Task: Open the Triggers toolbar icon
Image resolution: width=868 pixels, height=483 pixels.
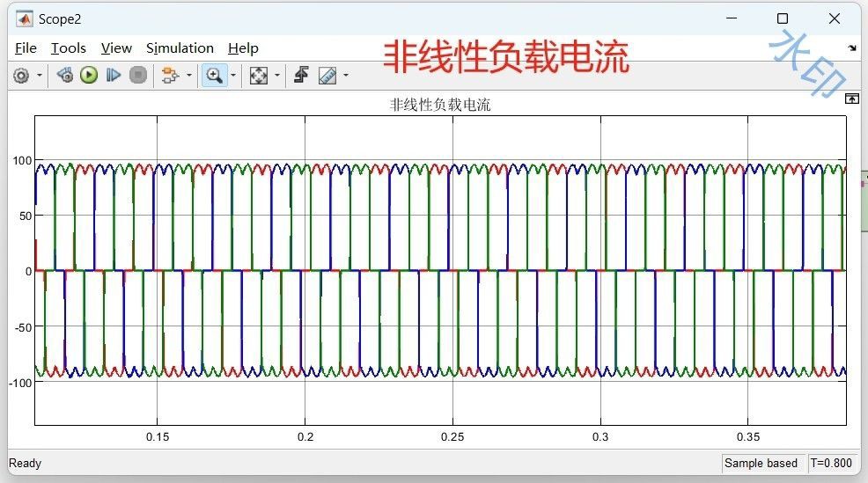Action: [301, 76]
